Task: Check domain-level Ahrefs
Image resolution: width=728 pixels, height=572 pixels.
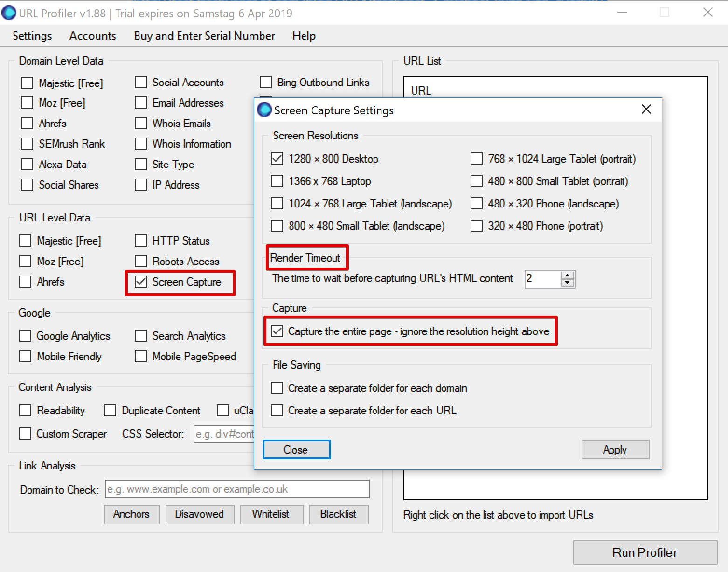Action: (27, 123)
